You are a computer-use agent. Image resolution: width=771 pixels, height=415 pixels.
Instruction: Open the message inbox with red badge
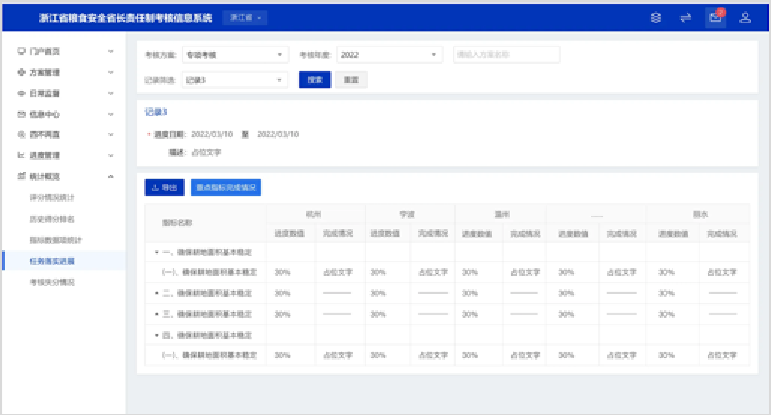point(715,18)
